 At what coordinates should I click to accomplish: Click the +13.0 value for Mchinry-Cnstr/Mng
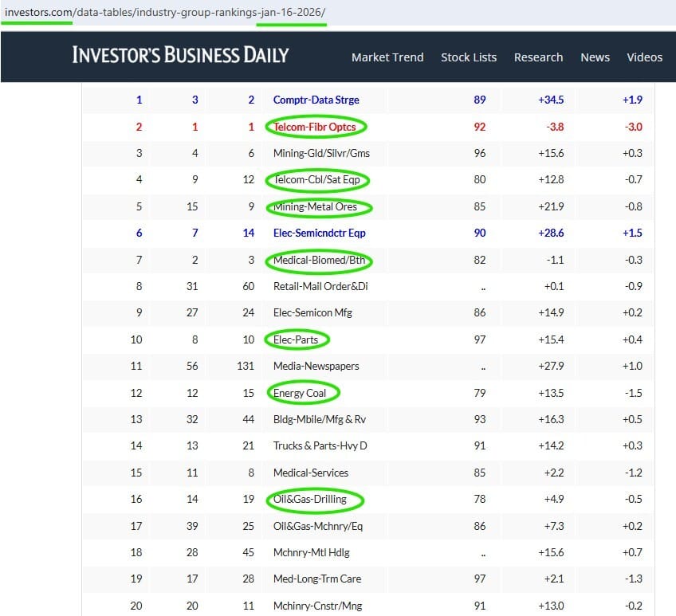[551, 606]
